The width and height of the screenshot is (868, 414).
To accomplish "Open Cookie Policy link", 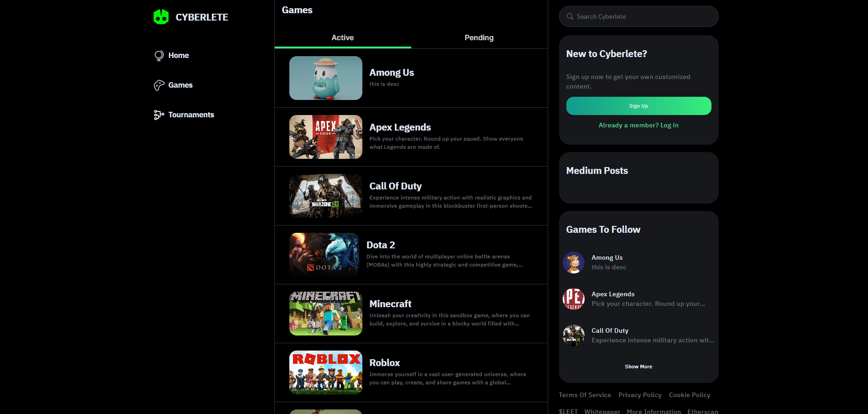I will [690, 395].
